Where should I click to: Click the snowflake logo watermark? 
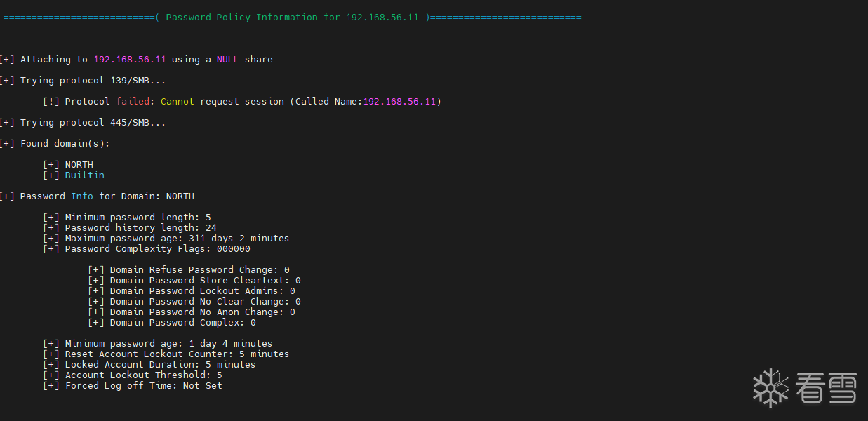tap(770, 387)
